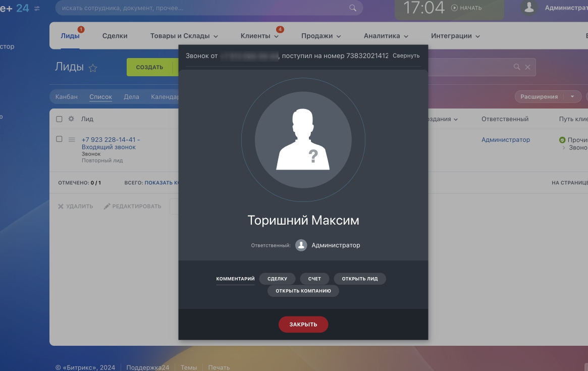This screenshot has width=588, height=371.
Task: Switch to the Сделки tab
Action: click(x=115, y=36)
